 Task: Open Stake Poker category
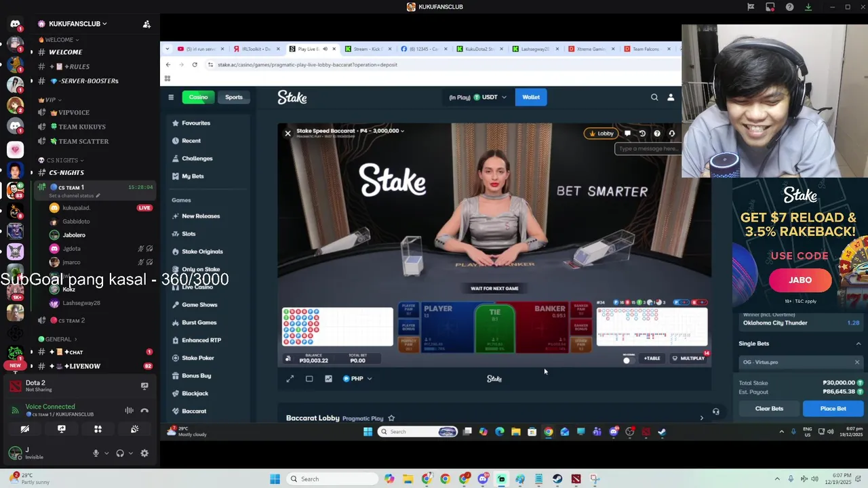click(198, 358)
